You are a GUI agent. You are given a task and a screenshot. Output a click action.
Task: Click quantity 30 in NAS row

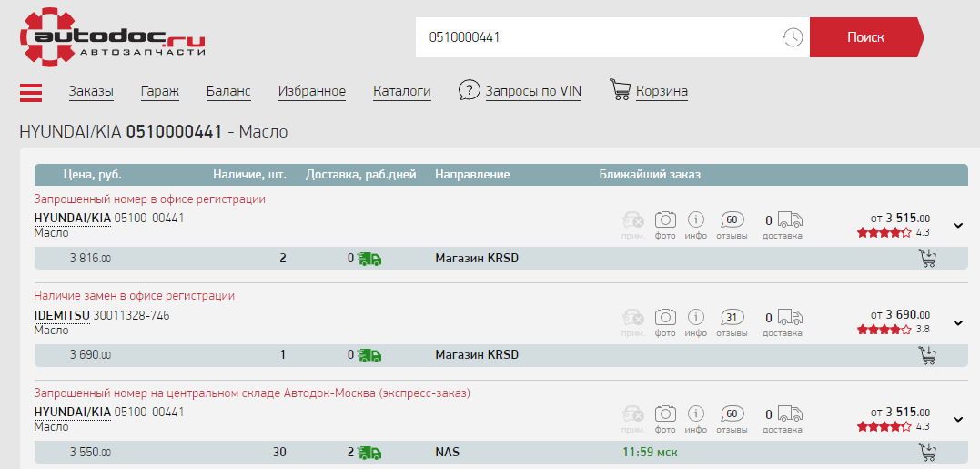coord(279,452)
